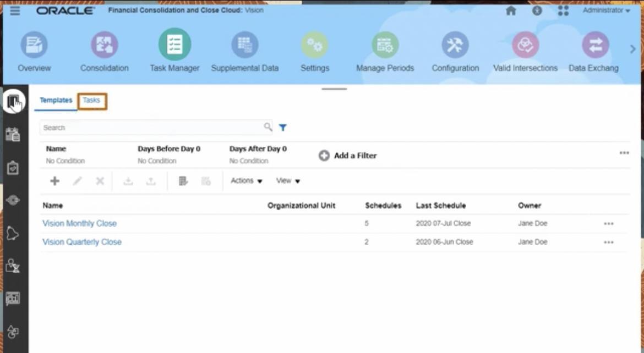Switch to the Templates tab

(x=56, y=100)
